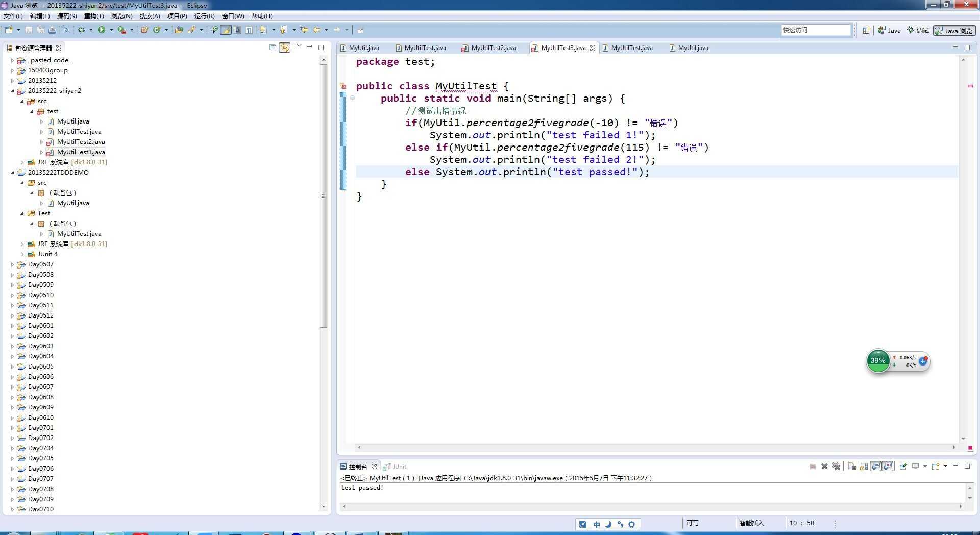The width and height of the screenshot is (980, 535).
Task: Close the MyUtilTest3.java editor tab
Action: point(593,48)
